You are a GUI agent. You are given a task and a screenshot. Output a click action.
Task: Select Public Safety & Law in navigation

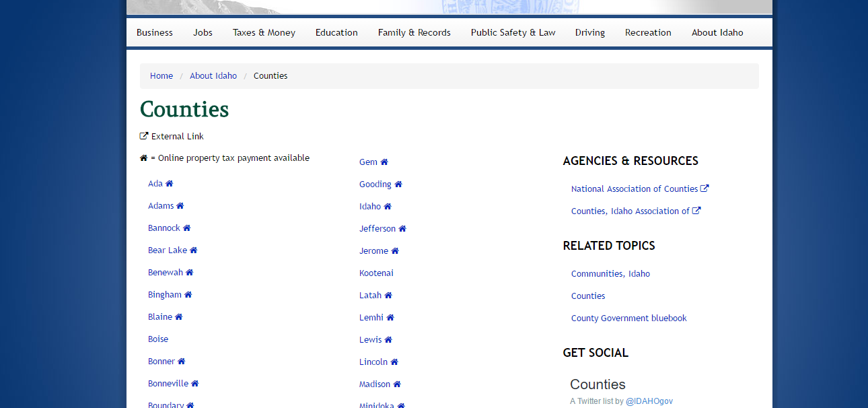[513, 32]
